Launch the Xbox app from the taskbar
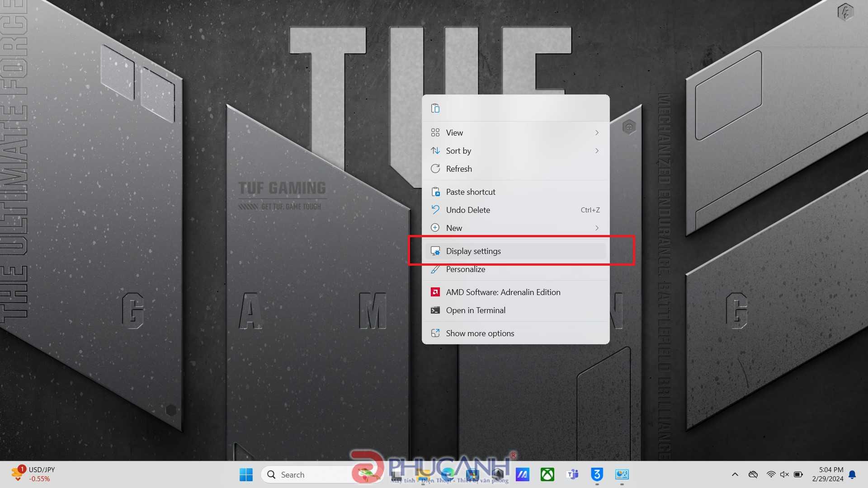The width and height of the screenshot is (868, 488). point(547,474)
